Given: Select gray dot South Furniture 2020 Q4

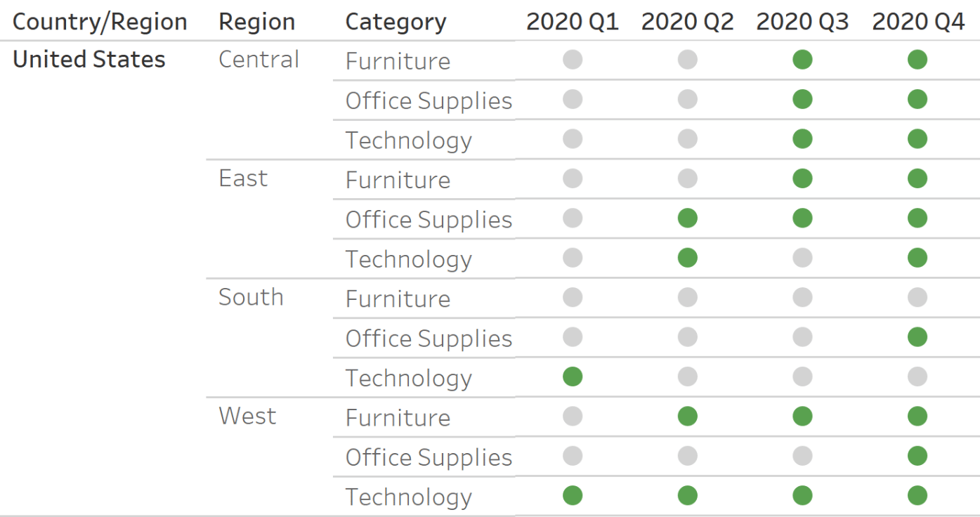Looking at the screenshot, I should click(917, 298).
